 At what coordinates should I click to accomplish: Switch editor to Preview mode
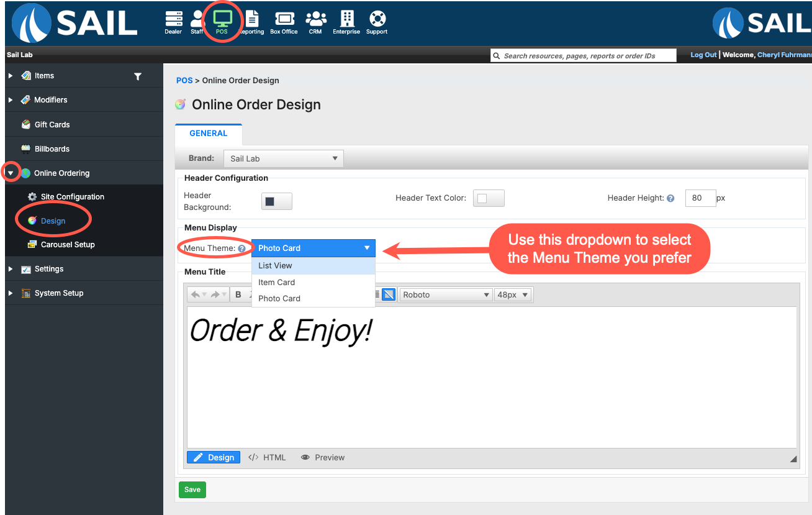(323, 457)
